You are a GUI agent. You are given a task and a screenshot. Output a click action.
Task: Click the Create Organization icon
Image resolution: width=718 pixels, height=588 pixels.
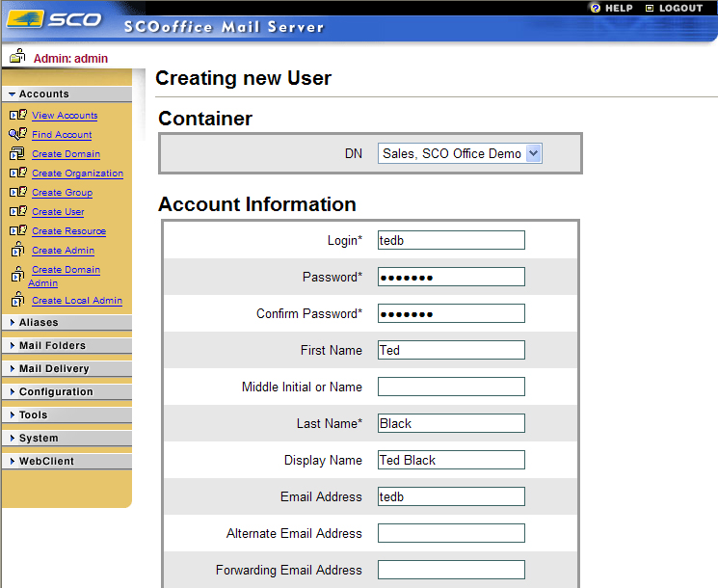click(x=17, y=174)
